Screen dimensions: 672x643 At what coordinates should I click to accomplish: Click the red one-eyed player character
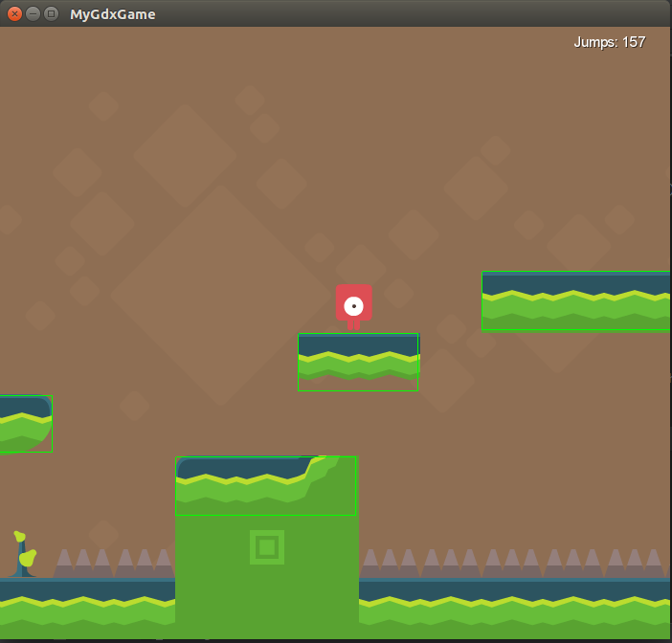(x=353, y=307)
